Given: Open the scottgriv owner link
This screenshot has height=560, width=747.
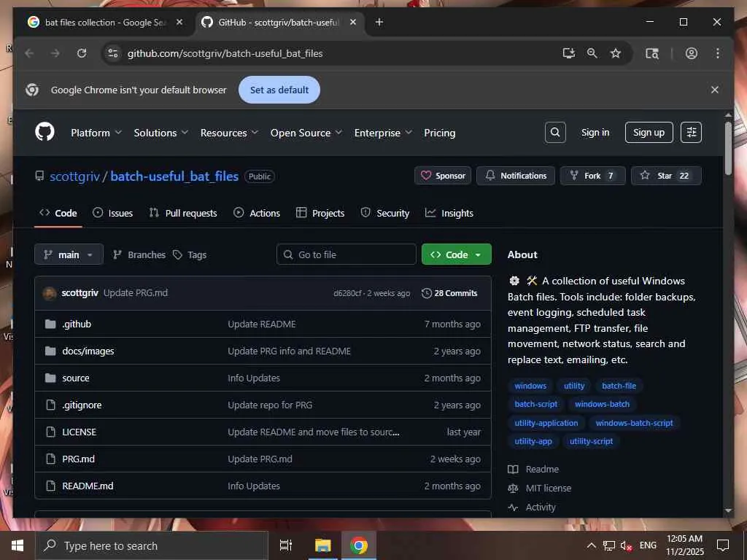Looking at the screenshot, I should tap(75, 176).
